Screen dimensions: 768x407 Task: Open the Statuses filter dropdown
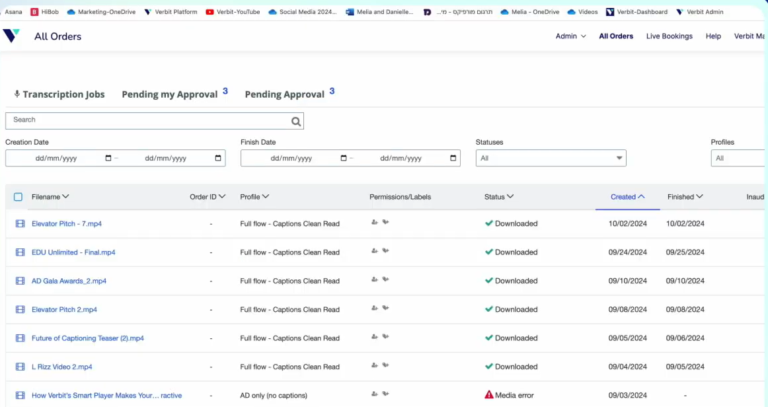coord(550,158)
